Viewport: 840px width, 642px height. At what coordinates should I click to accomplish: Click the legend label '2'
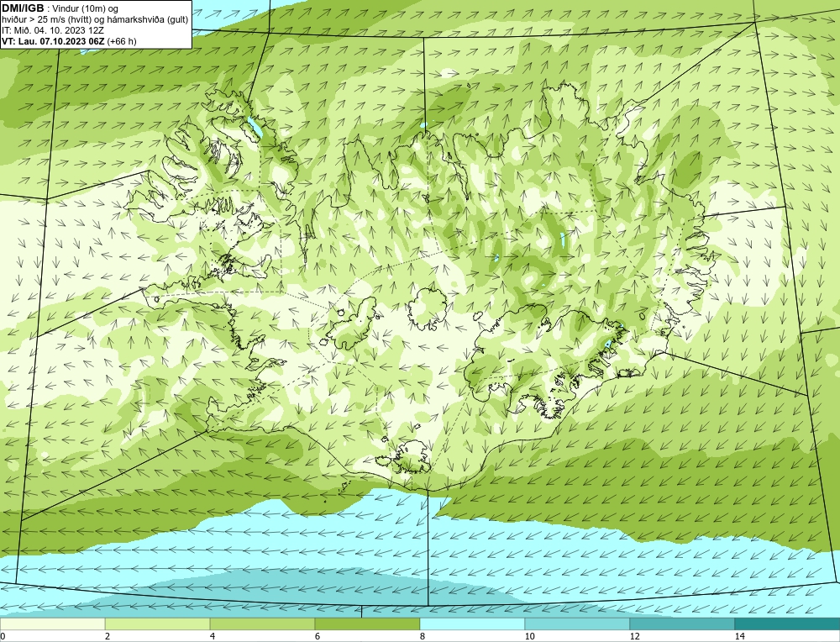pos(108,636)
